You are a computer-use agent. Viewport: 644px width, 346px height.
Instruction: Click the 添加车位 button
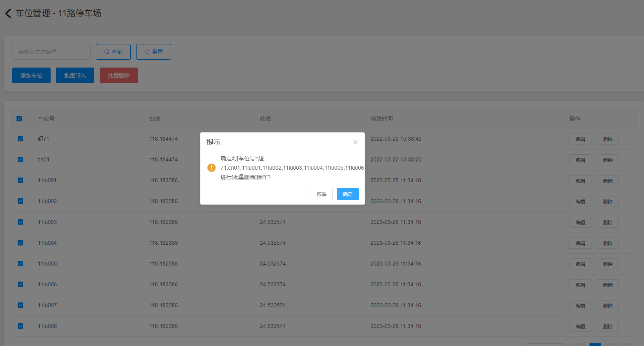coord(31,75)
